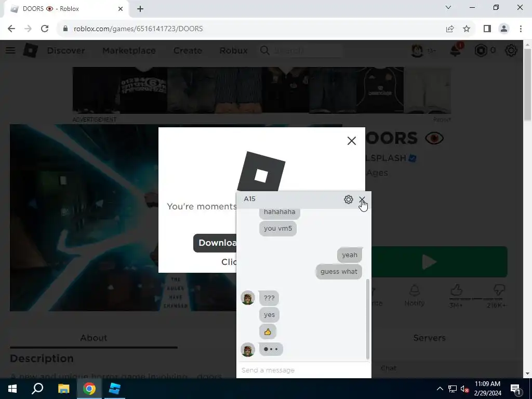Show hidden system tray icons

[x=440, y=389]
